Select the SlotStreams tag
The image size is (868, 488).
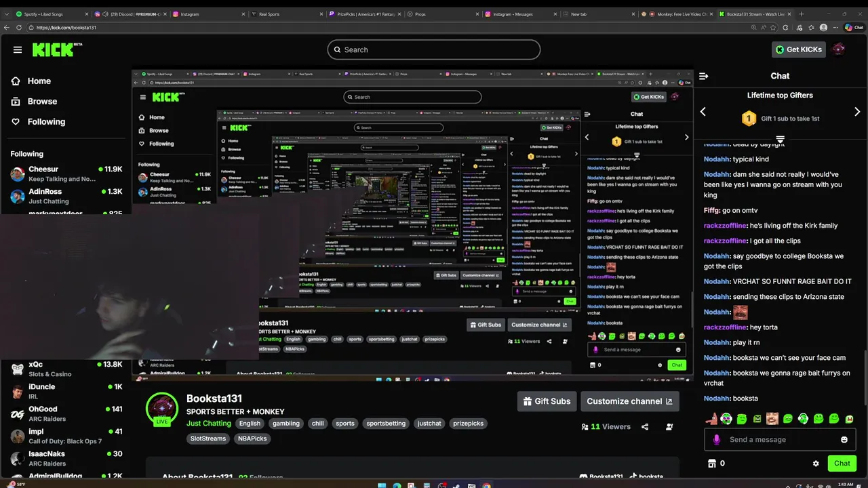pos(208,439)
